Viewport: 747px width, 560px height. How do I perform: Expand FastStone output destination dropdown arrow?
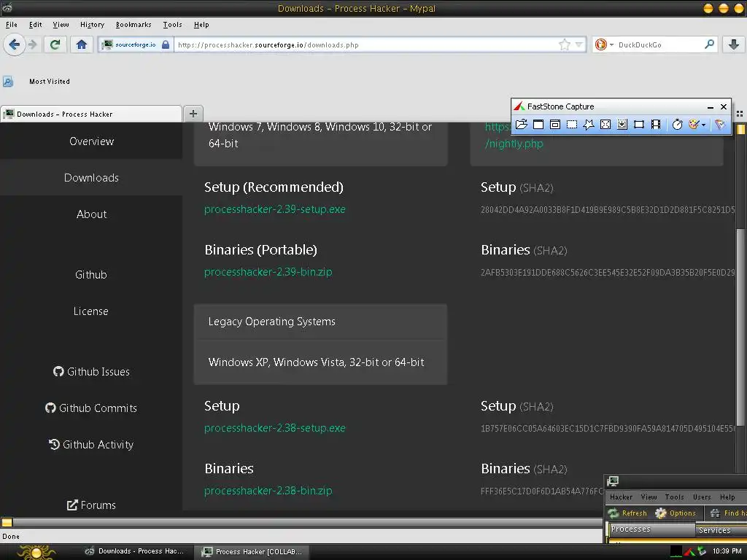(x=704, y=125)
